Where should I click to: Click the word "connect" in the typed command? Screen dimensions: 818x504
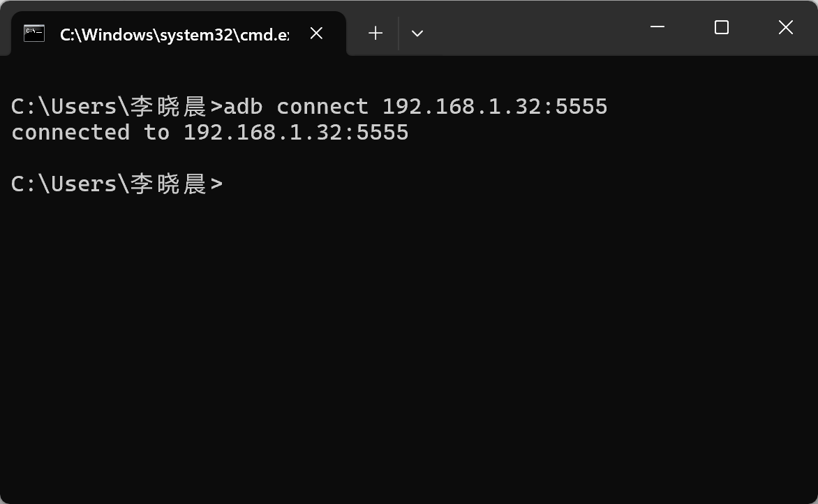point(322,106)
